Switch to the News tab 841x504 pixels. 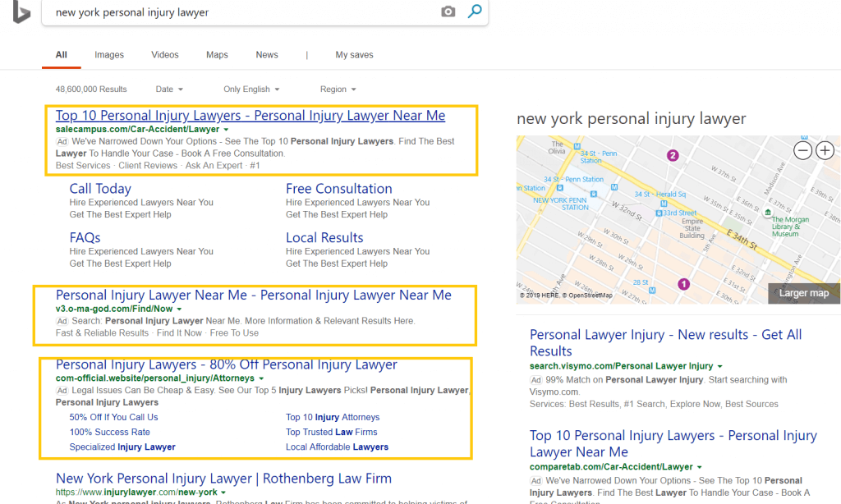(267, 55)
